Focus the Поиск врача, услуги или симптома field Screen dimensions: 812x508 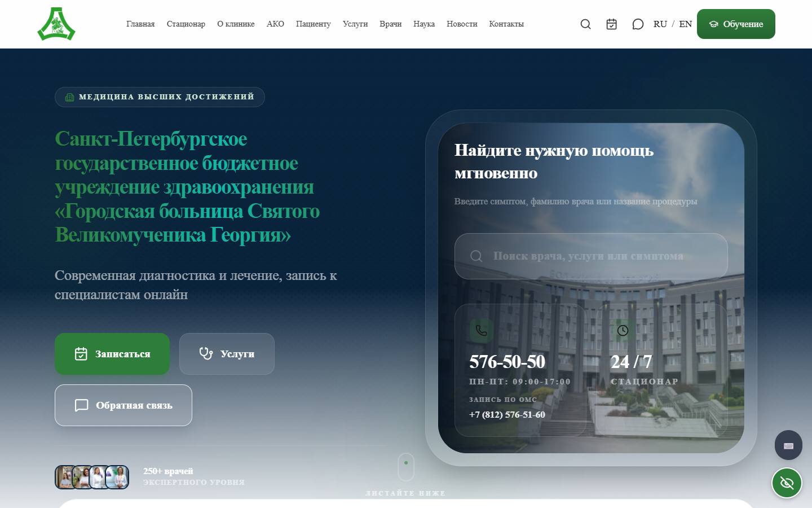click(x=591, y=256)
